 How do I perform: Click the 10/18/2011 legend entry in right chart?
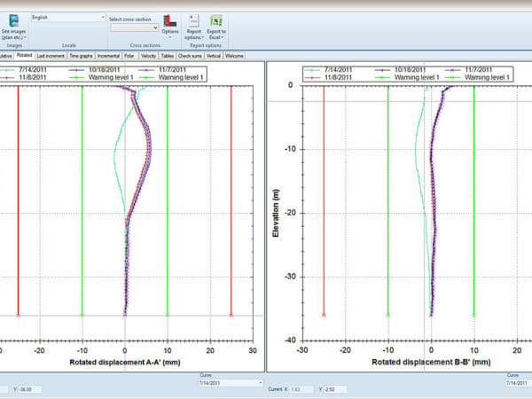pyautogui.click(x=401, y=70)
